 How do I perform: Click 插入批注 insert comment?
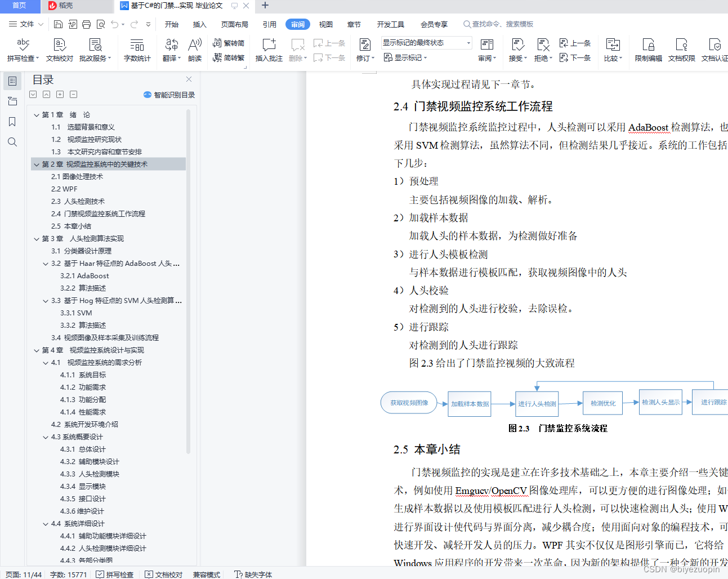pos(269,50)
